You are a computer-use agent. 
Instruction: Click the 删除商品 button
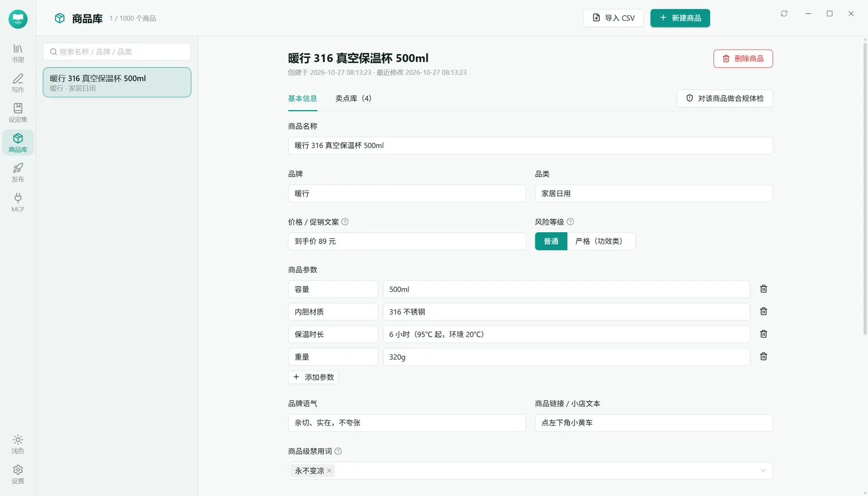tap(743, 59)
